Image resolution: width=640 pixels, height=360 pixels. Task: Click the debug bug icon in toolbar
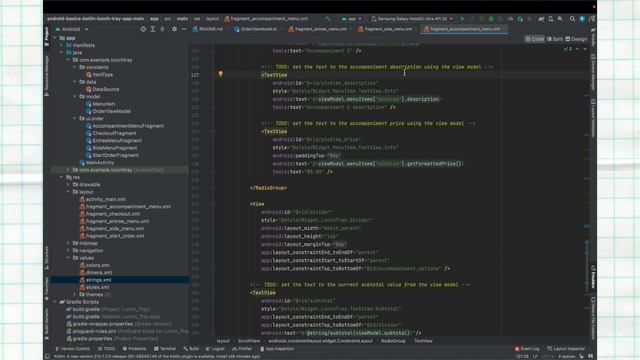click(491, 19)
